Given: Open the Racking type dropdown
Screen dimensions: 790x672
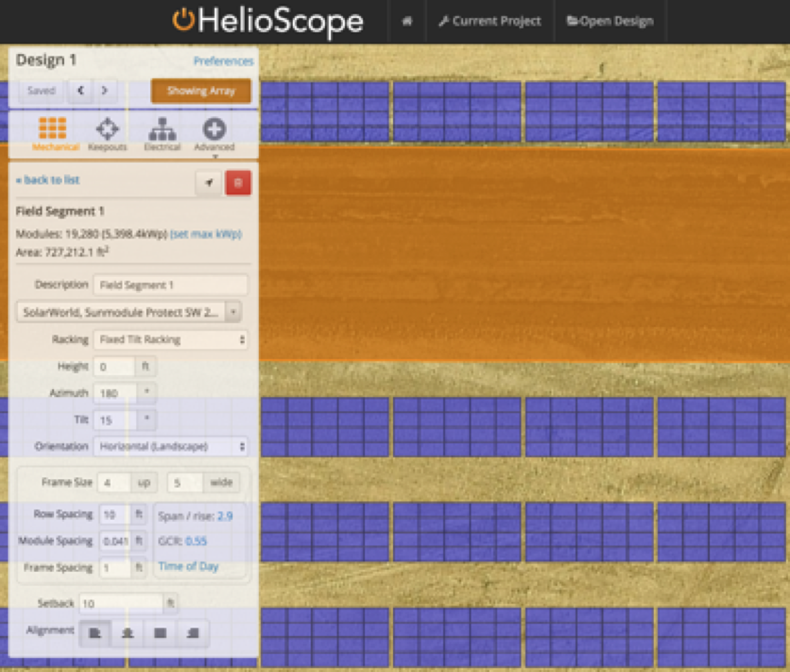Looking at the screenshot, I should pos(171,339).
